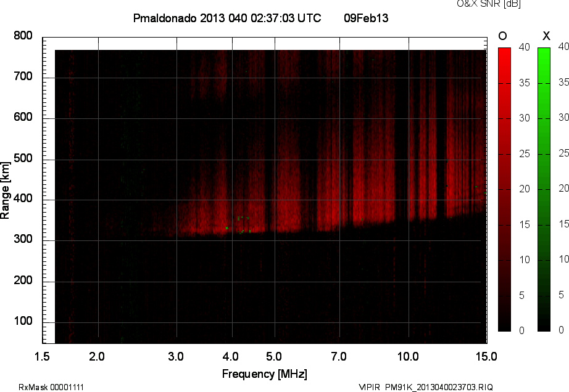Click the 100 tick on Range axis
The height and width of the screenshot is (392, 569).
(x=23, y=322)
